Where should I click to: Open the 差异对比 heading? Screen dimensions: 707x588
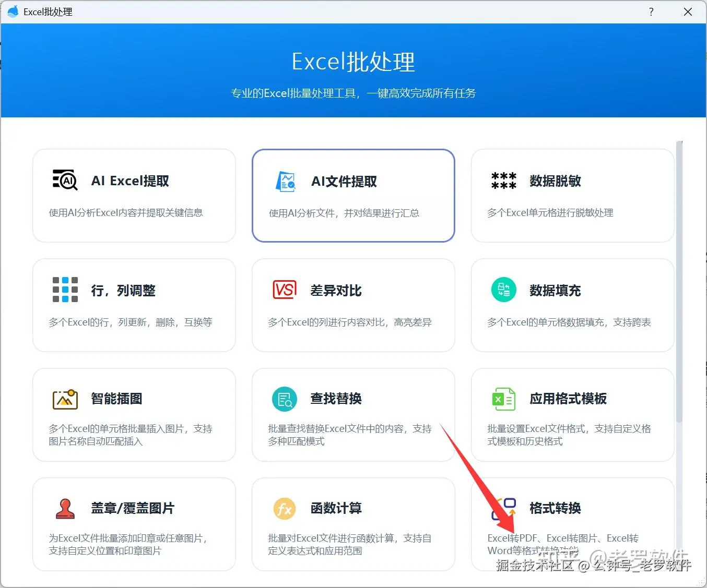[x=336, y=291]
